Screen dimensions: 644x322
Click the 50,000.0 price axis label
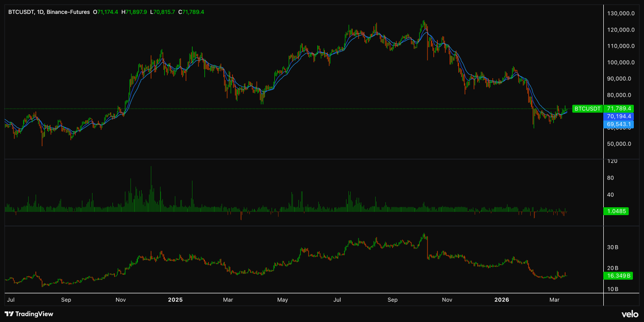click(x=620, y=144)
